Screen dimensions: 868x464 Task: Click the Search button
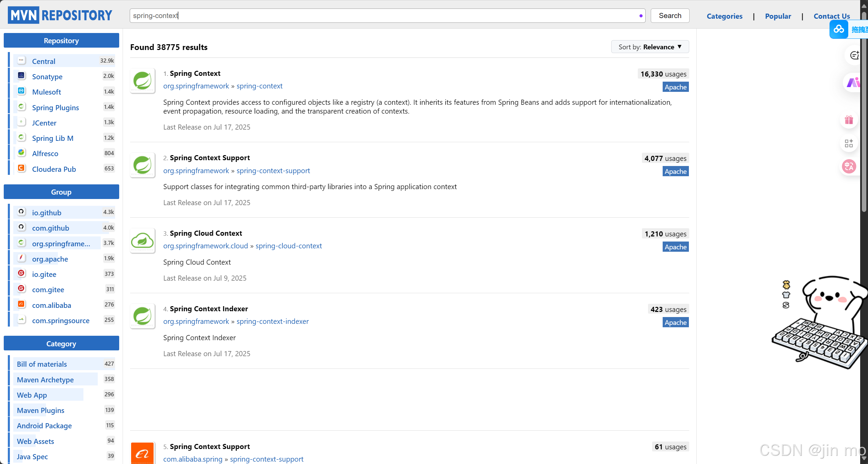click(670, 16)
